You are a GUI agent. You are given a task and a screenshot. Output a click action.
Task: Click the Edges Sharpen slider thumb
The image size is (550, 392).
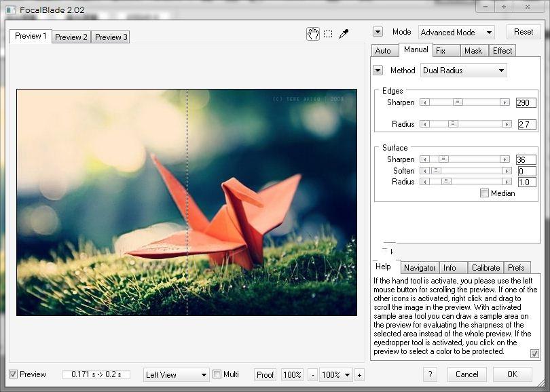coord(458,102)
